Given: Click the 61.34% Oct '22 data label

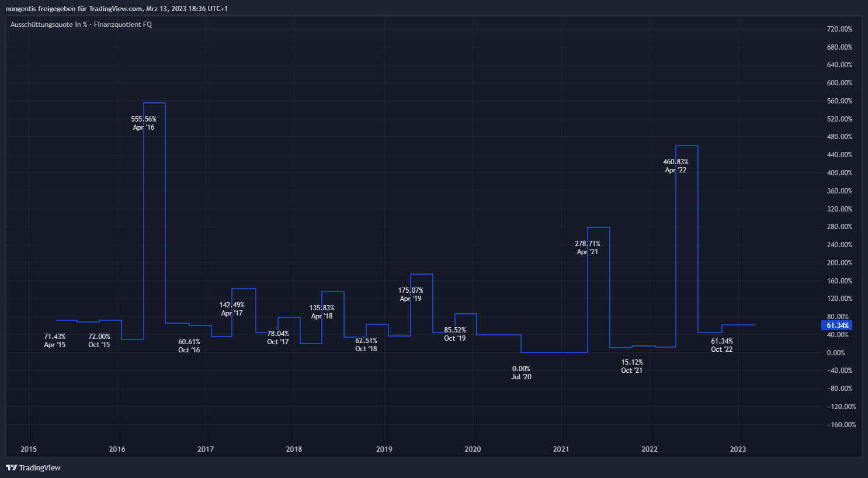Looking at the screenshot, I should pyautogui.click(x=722, y=345).
